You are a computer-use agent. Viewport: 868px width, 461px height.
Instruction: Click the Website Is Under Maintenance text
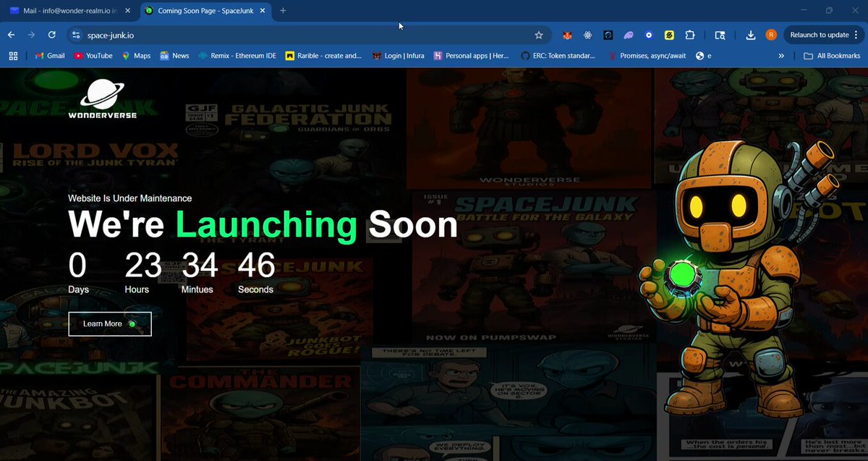pos(130,198)
